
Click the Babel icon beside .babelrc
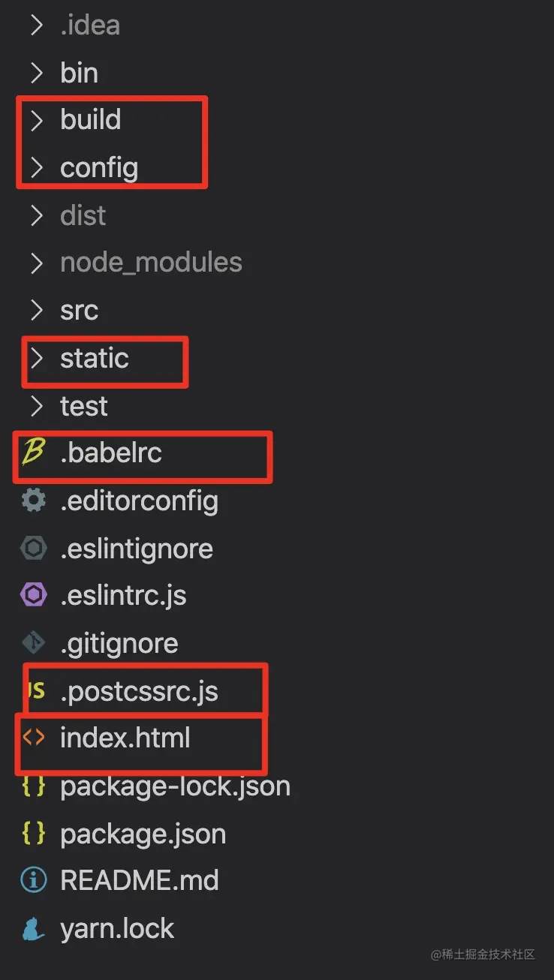pos(33,452)
